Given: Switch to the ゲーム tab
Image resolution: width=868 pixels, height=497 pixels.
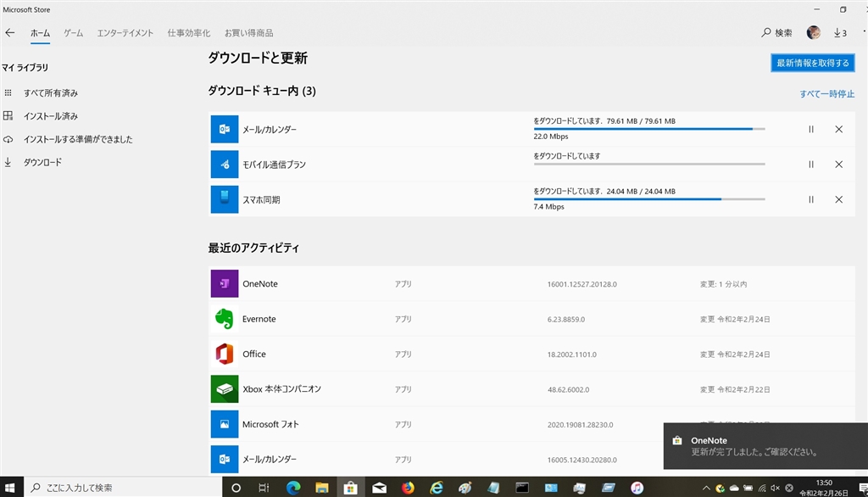Looking at the screenshot, I should click(74, 33).
